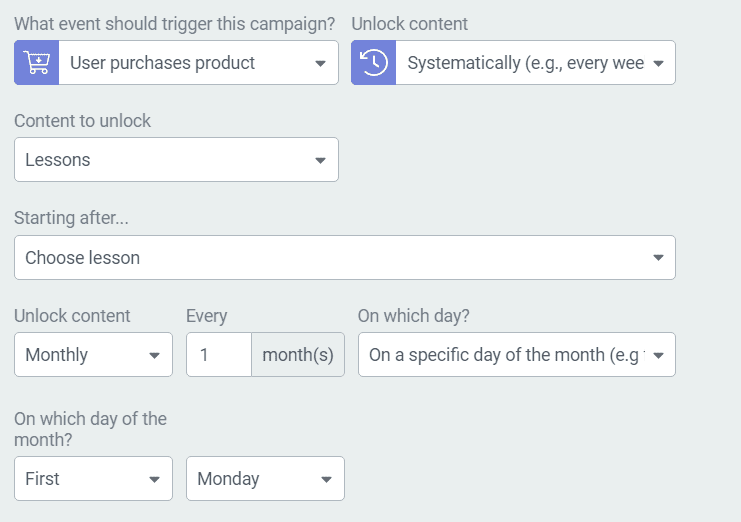Click the Every interval number field

pyautogui.click(x=219, y=355)
